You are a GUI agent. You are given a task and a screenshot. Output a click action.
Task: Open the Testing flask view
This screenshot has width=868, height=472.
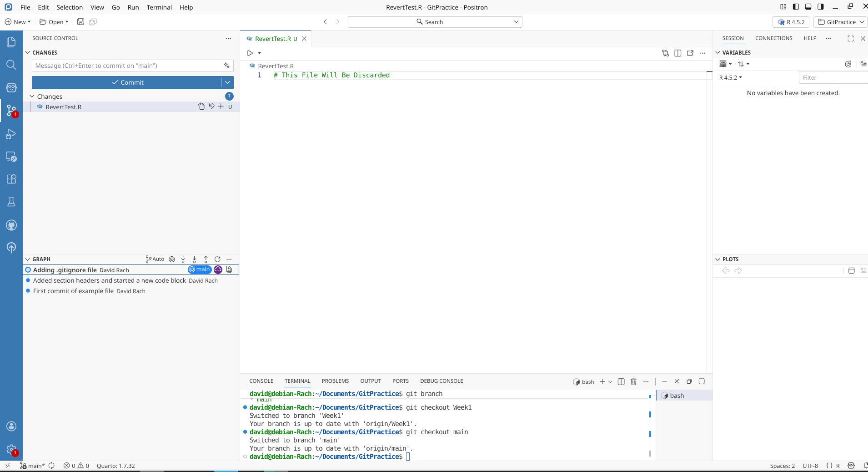11,202
